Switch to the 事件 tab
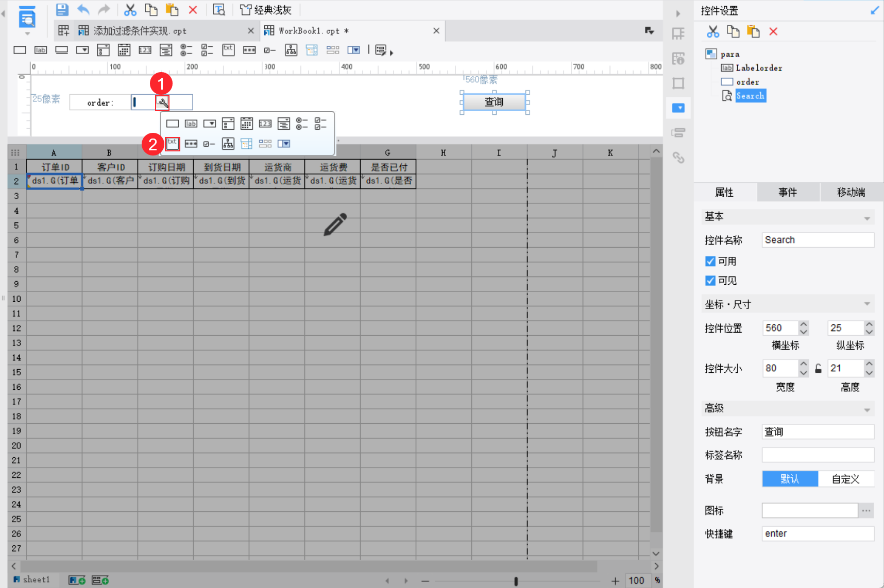The width and height of the screenshot is (884, 588). coord(788,192)
